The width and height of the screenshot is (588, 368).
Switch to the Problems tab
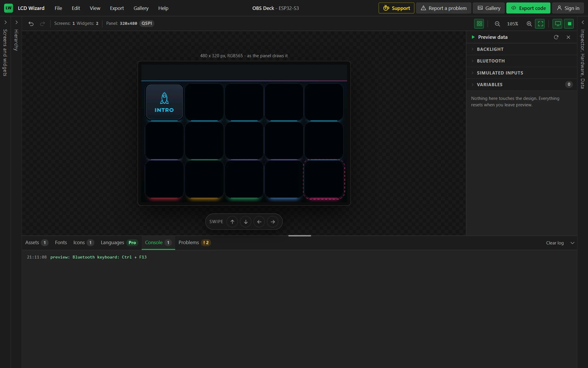[194, 242]
